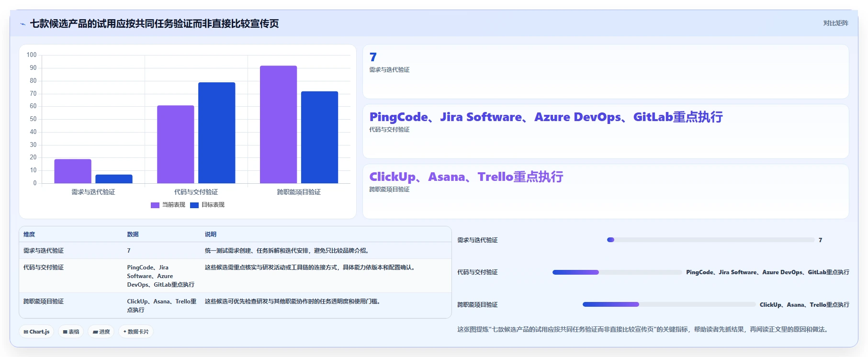This screenshot has width=868, height=357.
Task: Click the 代码与交付验证 table row cell
Action: tap(44, 268)
